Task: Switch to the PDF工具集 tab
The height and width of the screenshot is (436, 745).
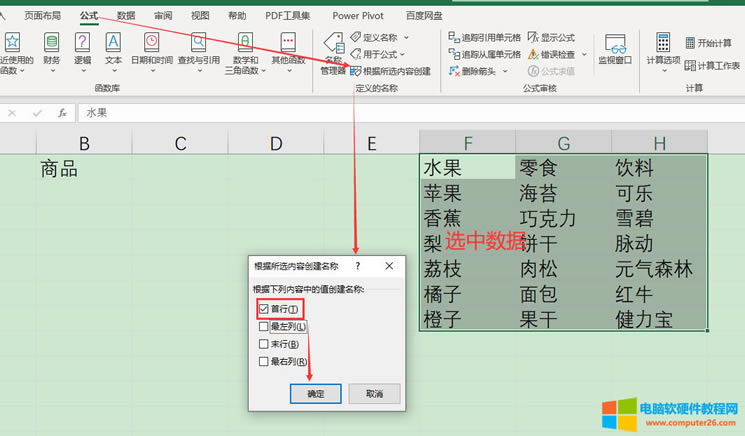Action: coord(287,16)
